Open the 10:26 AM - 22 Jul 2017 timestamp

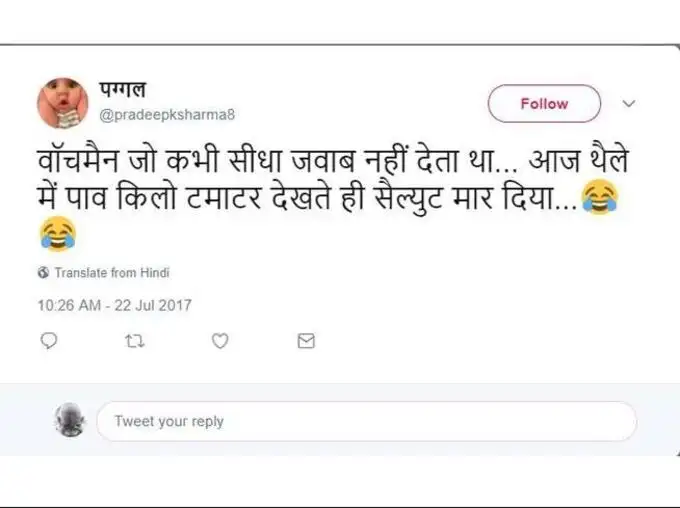click(x=114, y=304)
